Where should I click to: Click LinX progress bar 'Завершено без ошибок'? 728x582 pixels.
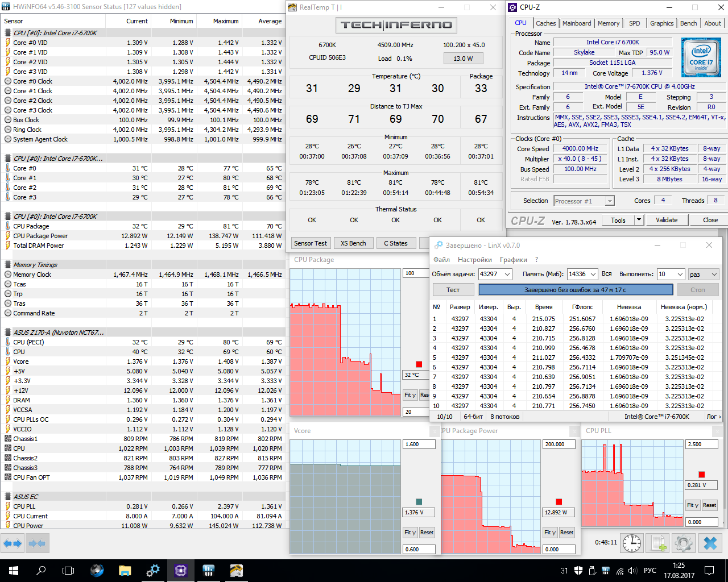(576, 290)
